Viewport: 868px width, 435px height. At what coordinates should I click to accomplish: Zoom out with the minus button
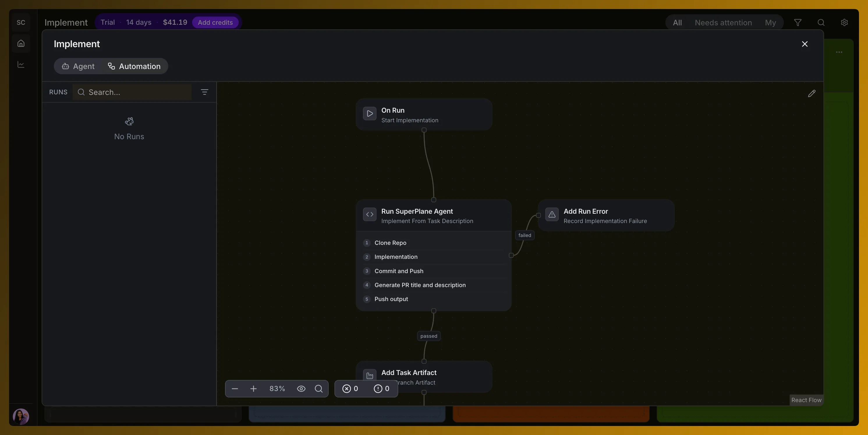click(x=235, y=389)
